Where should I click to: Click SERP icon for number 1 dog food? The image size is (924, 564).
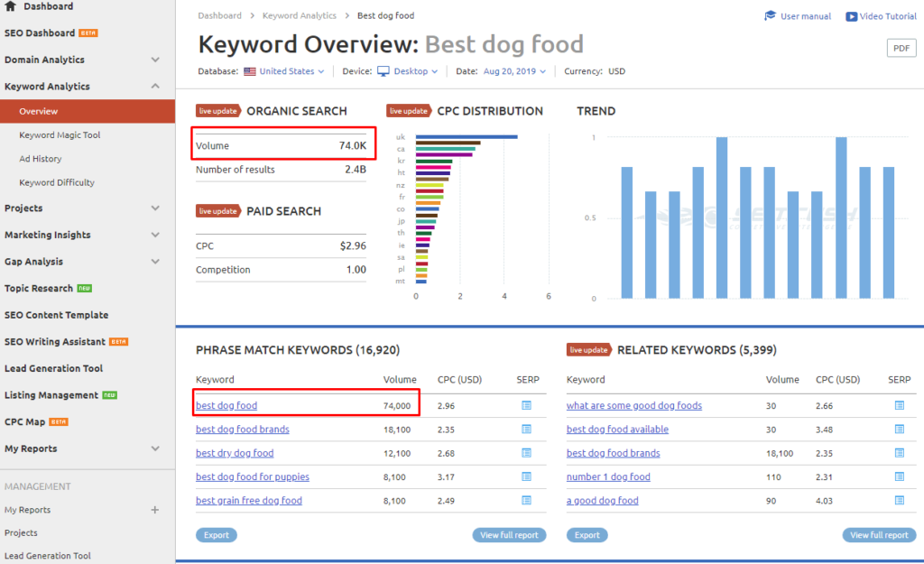[899, 476]
